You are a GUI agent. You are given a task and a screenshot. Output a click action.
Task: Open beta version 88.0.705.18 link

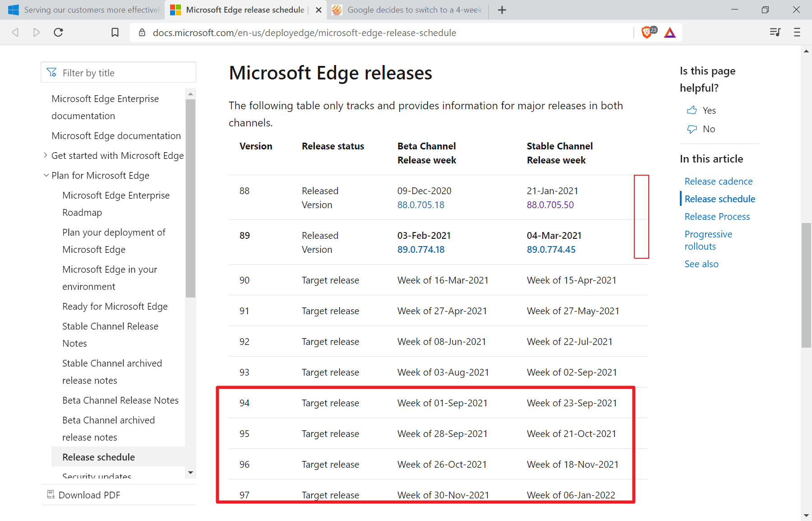pos(420,205)
